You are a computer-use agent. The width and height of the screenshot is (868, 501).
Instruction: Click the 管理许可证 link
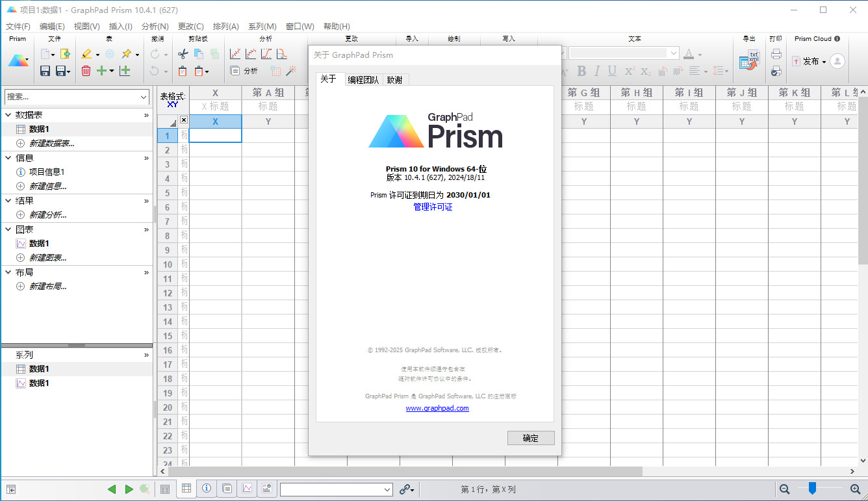pos(433,207)
